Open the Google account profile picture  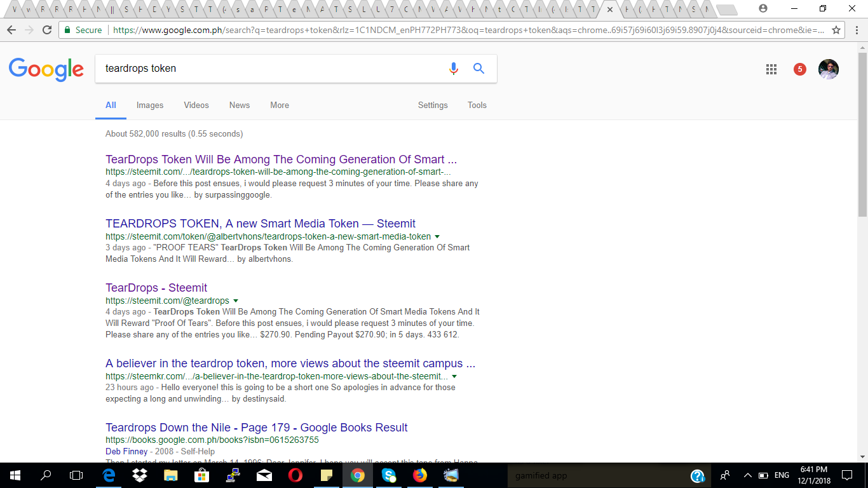tap(829, 69)
